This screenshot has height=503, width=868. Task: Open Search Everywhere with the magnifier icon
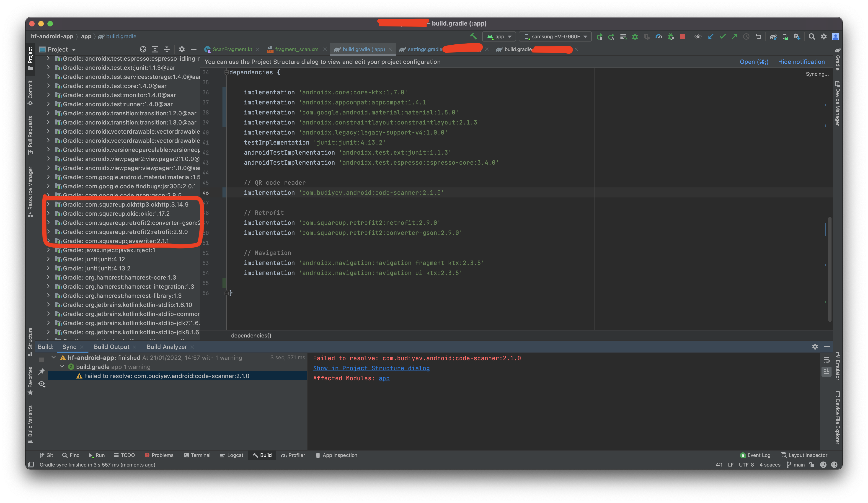pyautogui.click(x=812, y=36)
